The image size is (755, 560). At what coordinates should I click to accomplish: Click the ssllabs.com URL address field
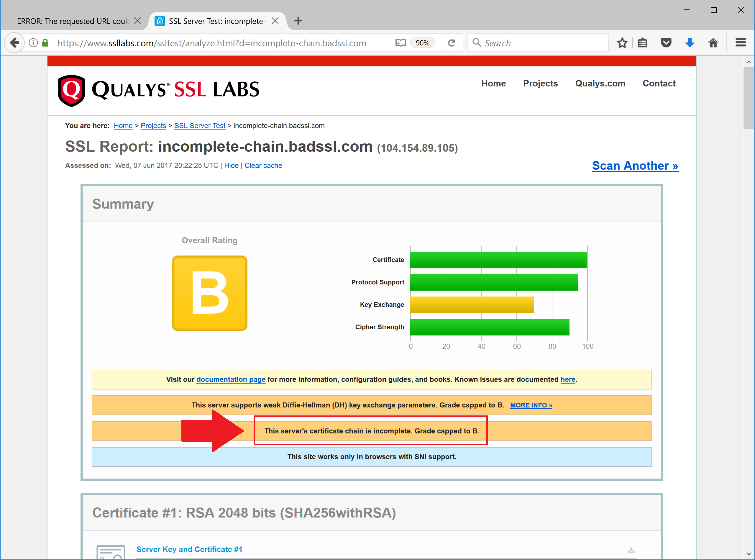click(212, 43)
